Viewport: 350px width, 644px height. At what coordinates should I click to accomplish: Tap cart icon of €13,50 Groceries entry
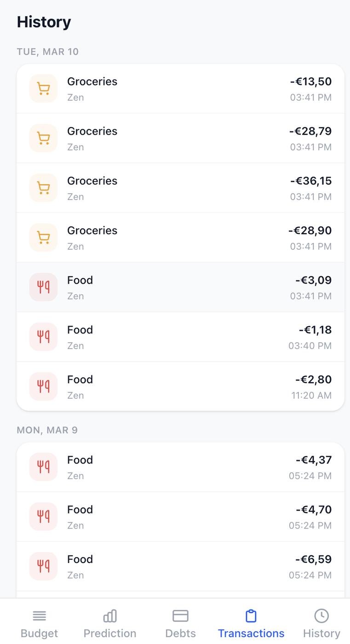43,88
